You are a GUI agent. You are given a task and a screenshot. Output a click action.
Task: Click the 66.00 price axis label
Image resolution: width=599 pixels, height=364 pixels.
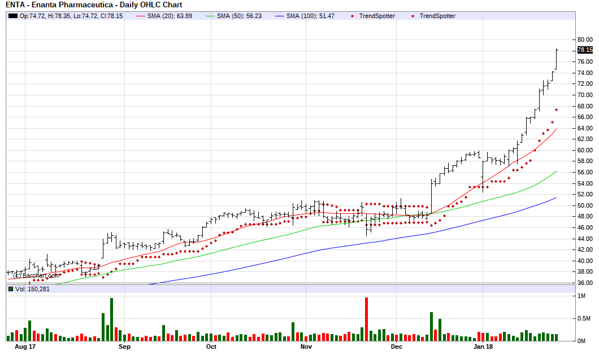click(x=585, y=117)
